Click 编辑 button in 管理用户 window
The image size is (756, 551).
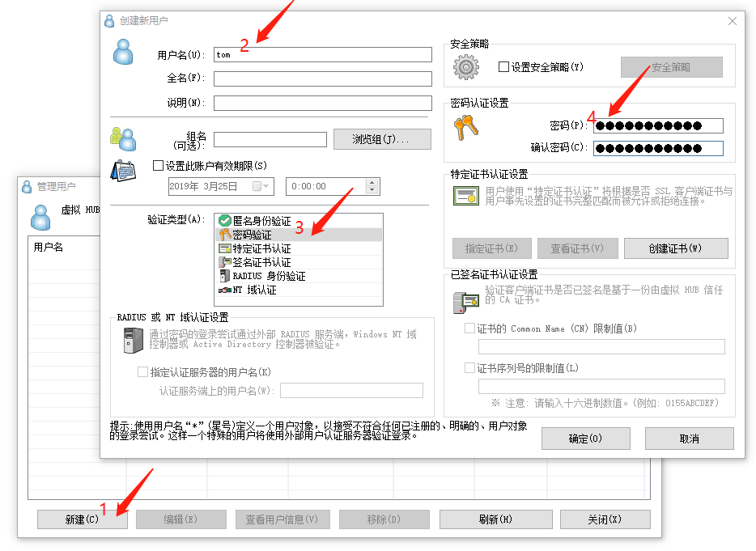pos(181,519)
